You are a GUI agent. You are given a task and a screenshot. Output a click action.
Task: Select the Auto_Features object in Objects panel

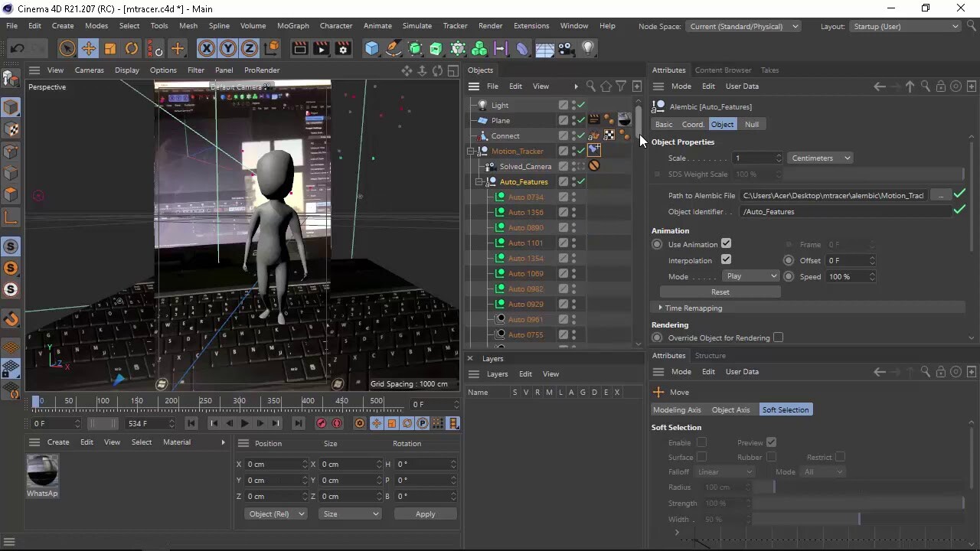coord(524,181)
